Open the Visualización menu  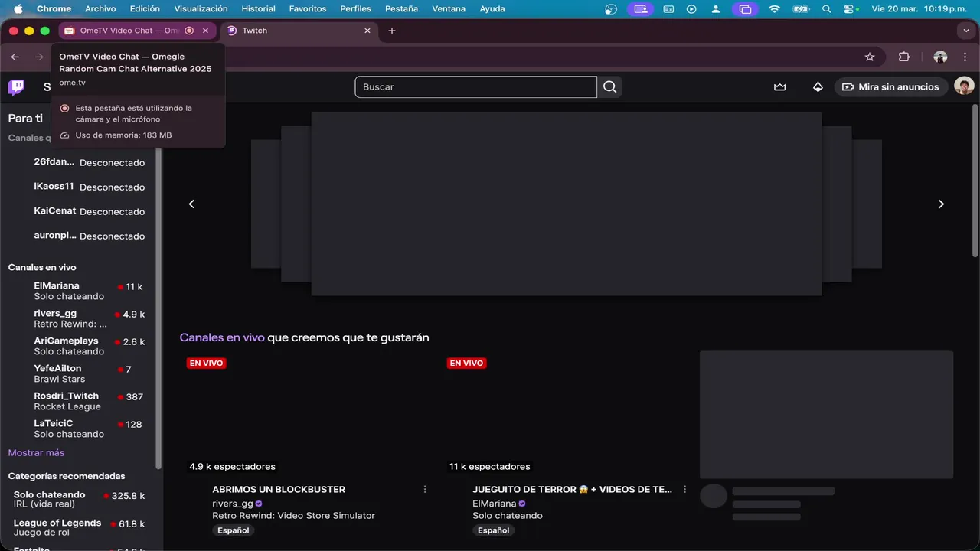(x=201, y=8)
